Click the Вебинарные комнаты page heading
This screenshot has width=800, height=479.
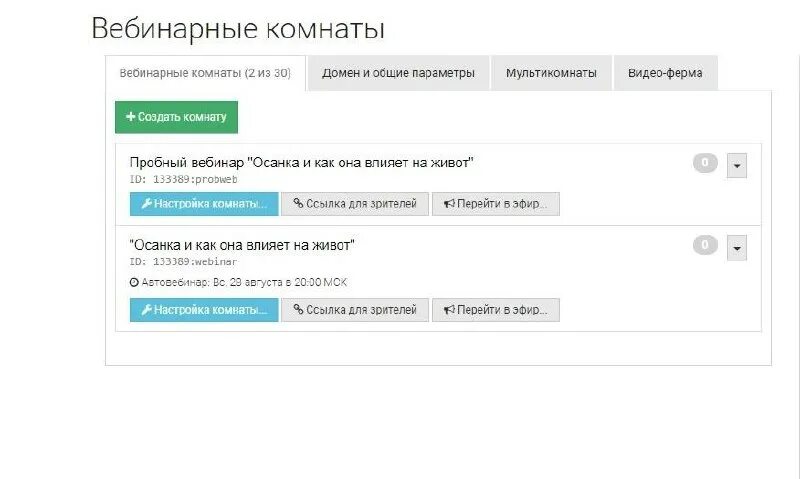(x=238, y=28)
